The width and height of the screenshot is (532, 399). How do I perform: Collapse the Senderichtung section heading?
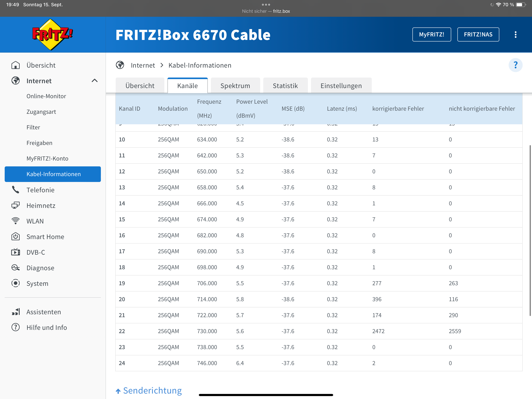coord(152,390)
